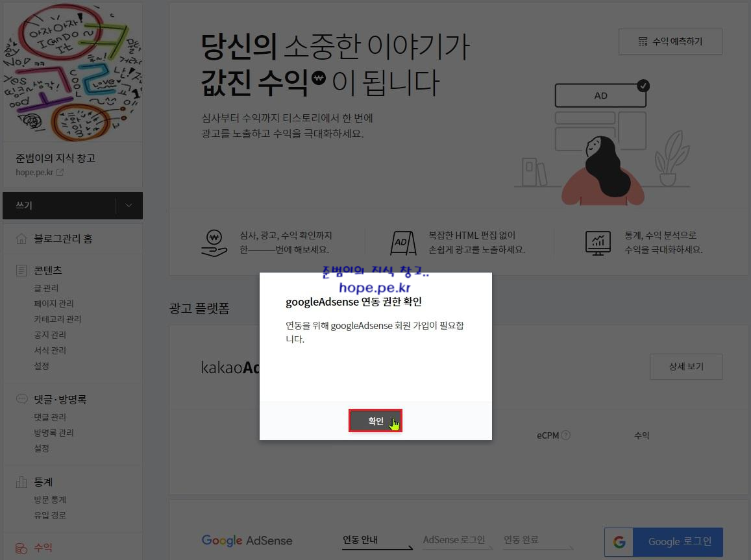Click the eCPM help question icon
Image resolution: width=751 pixels, height=560 pixels.
point(565,435)
